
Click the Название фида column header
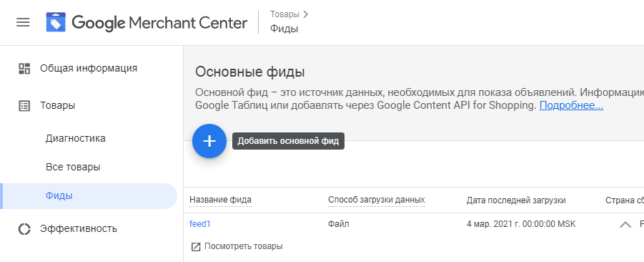tap(221, 200)
